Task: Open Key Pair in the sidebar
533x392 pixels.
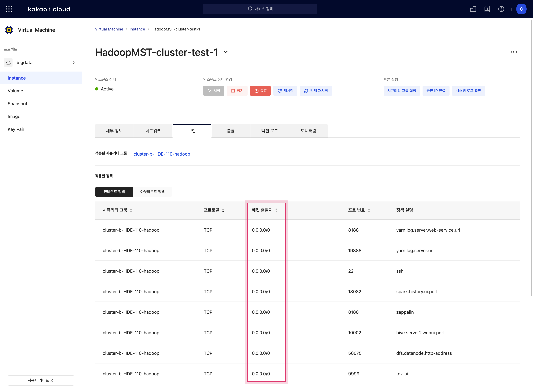Action: coord(41,129)
